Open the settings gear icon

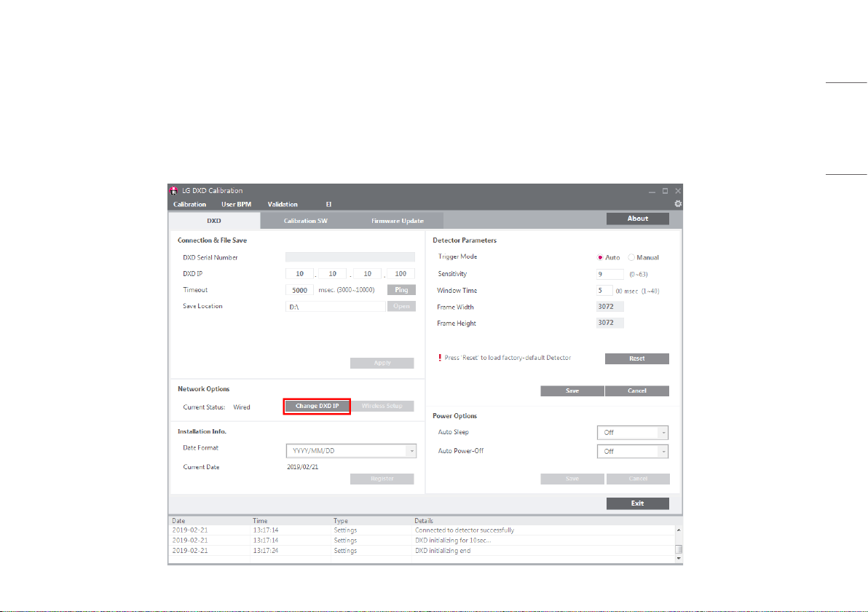677,204
